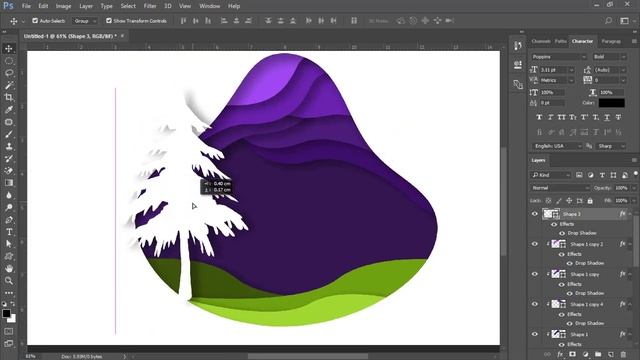The image size is (640, 360).
Task: Select the Elliptical Marquee tool
Action: point(9,61)
